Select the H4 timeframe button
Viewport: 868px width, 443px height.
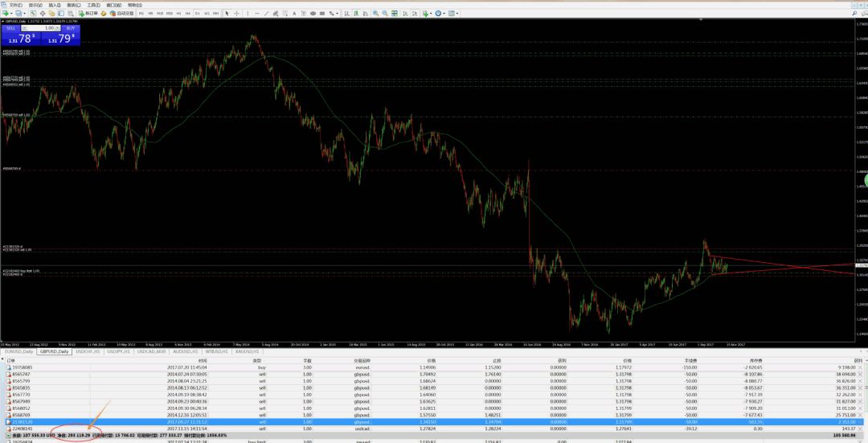point(187,14)
